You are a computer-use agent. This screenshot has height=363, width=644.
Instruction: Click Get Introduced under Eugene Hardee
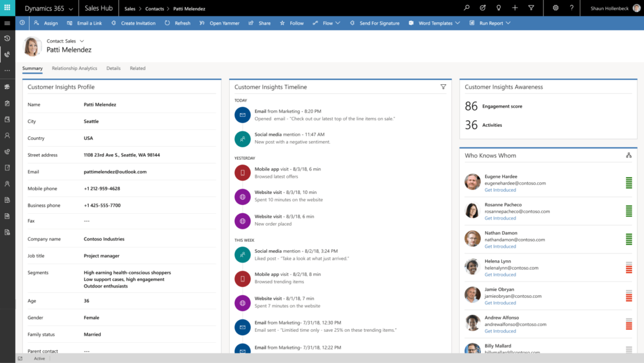point(500,190)
